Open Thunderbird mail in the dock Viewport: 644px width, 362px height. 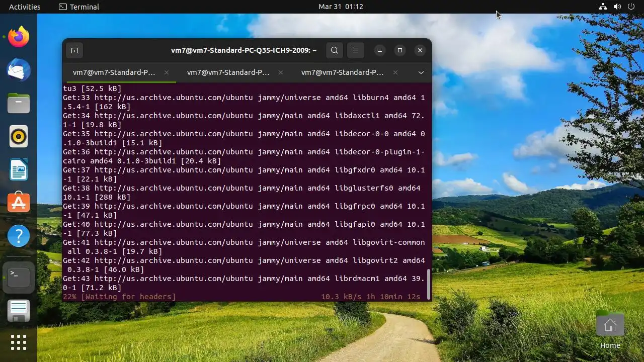coord(19,70)
